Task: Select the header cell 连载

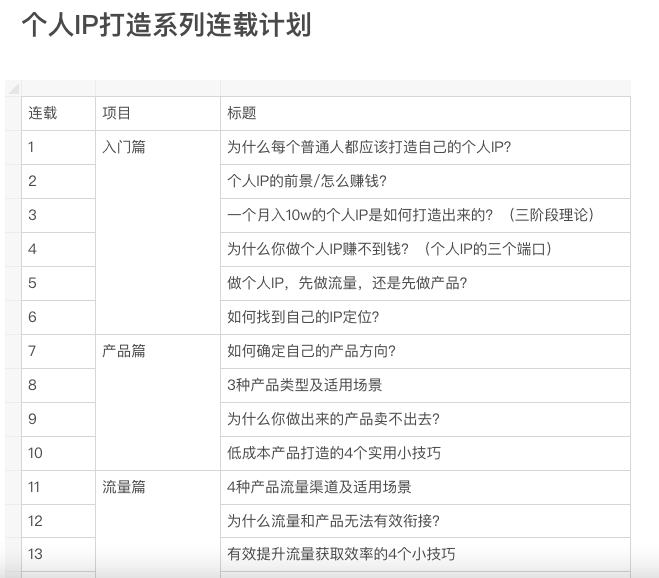Action: pos(58,113)
